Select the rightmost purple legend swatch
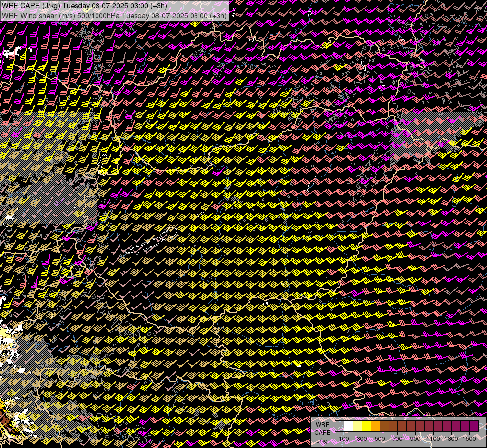487x448 pixels. (474, 426)
